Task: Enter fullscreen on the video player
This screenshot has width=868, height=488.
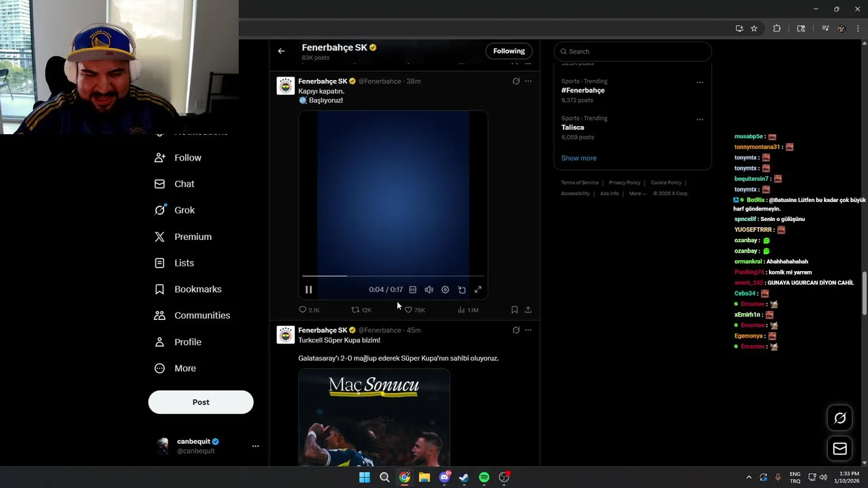Action: click(x=478, y=289)
